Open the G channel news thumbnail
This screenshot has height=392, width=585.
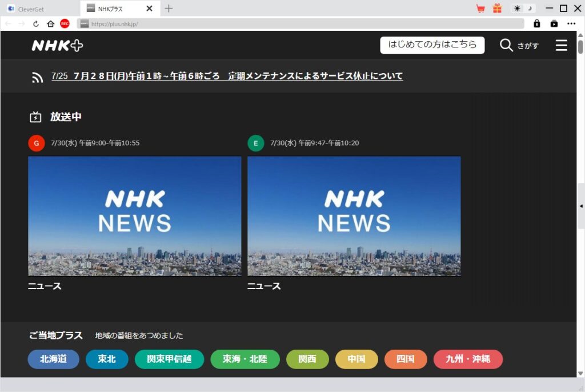pos(135,216)
